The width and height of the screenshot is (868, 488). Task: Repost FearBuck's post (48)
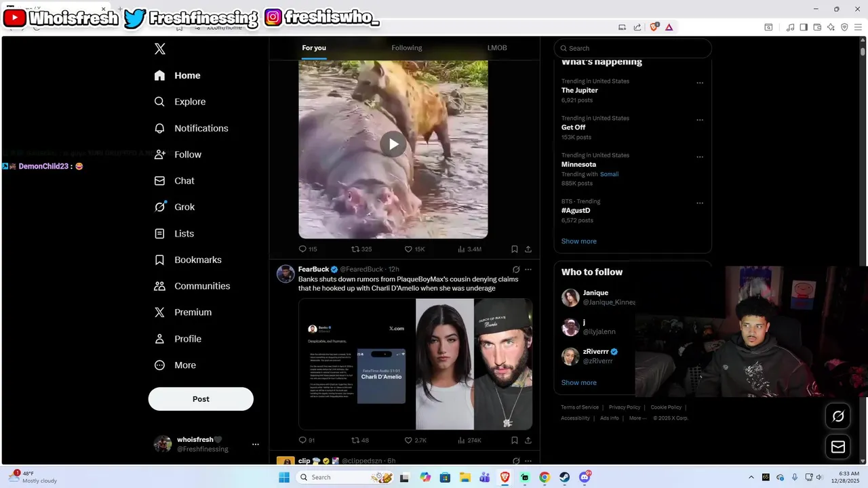coord(360,440)
